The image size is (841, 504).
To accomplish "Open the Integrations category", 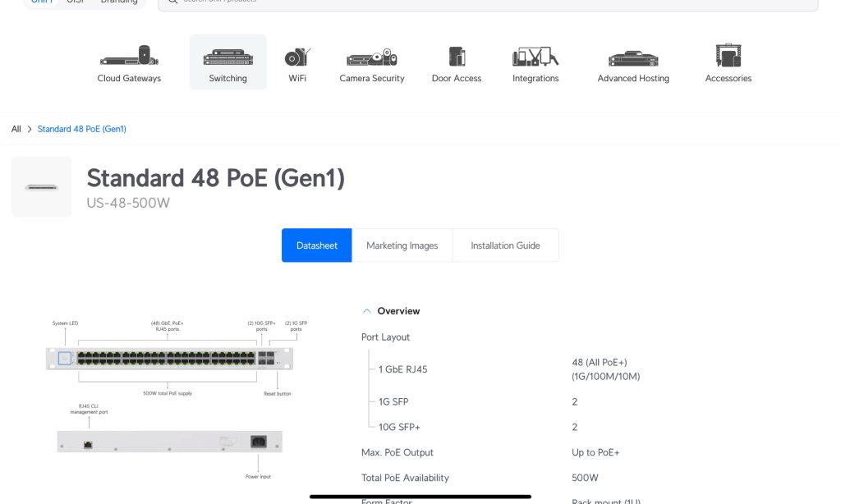I will click(535, 63).
